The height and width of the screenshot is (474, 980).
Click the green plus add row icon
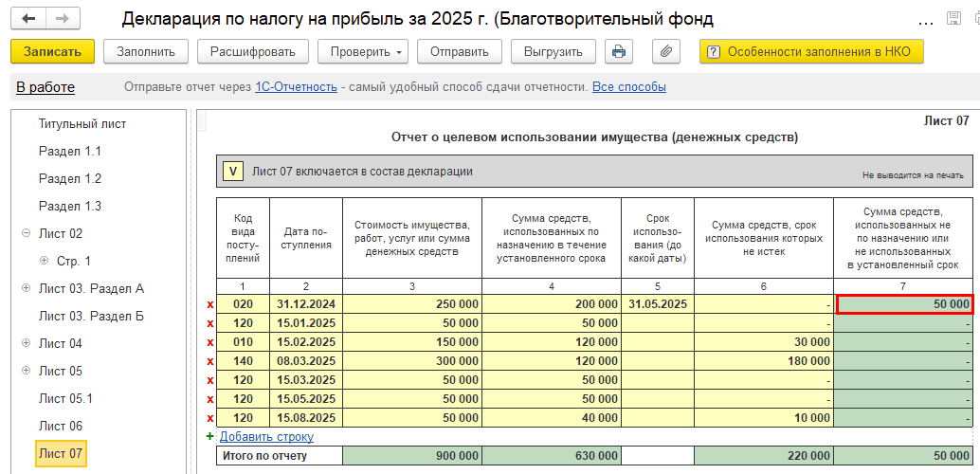(210, 437)
